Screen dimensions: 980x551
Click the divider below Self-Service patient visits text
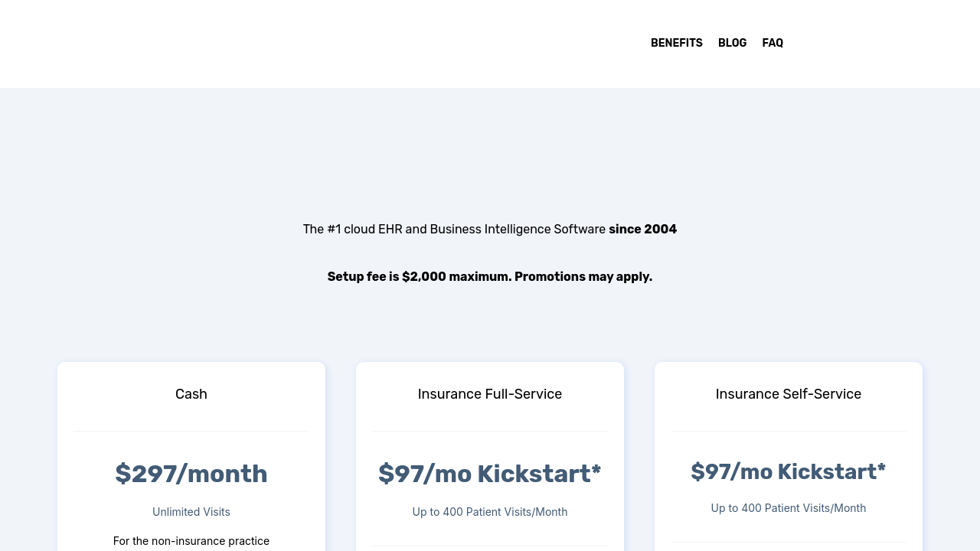[x=789, y=543]
